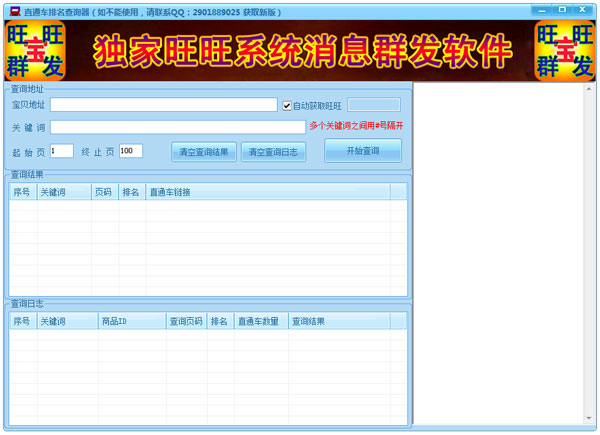Open the 独家旺旺系统消息群发软件 banner
Viewport: 600px width, 435px height.
click(300, 50)
